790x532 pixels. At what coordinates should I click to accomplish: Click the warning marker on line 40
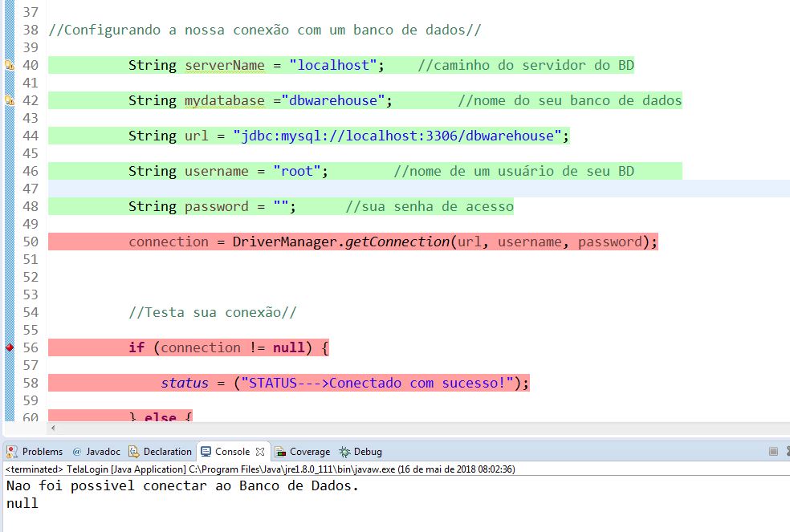point(9,65)
